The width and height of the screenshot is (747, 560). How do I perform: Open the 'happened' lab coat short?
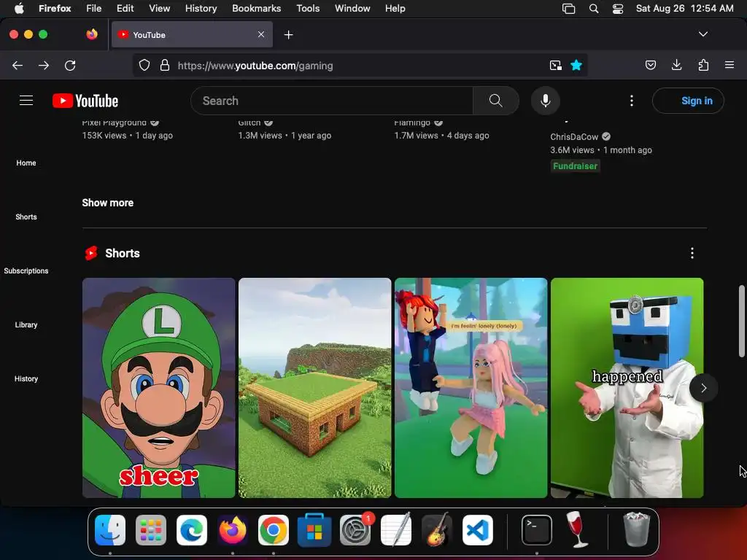click(x=627, y=388)
